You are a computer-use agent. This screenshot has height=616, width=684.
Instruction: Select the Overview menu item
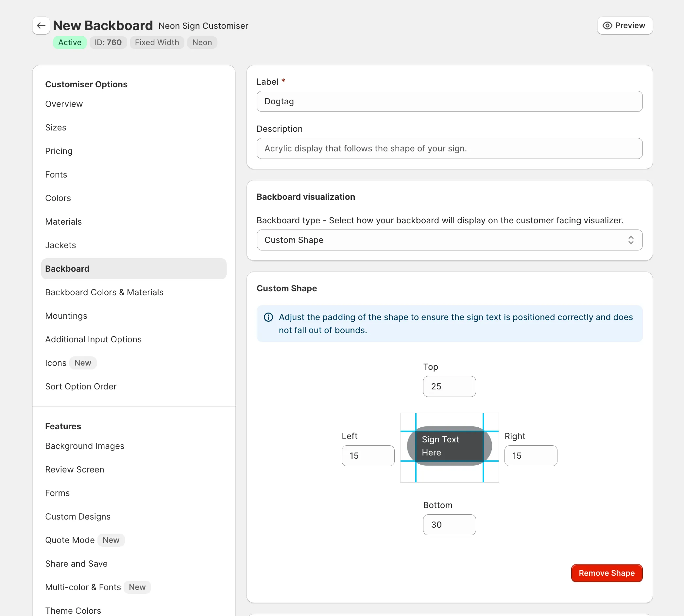64,103
